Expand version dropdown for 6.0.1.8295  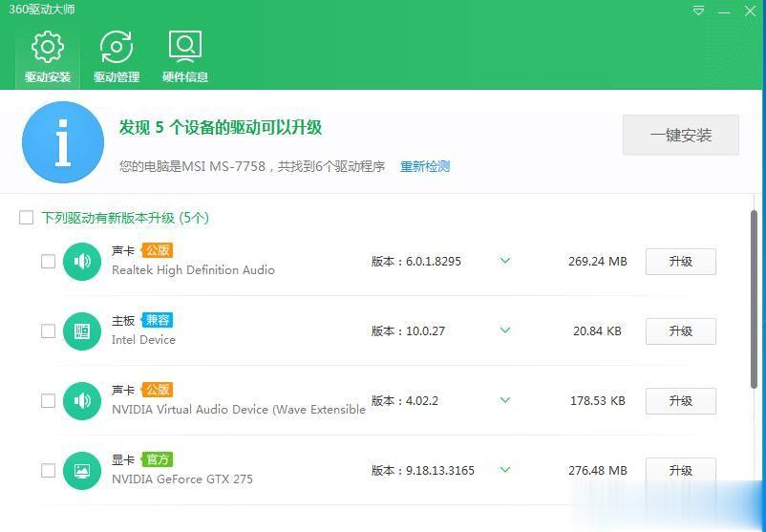coord(505,261)
